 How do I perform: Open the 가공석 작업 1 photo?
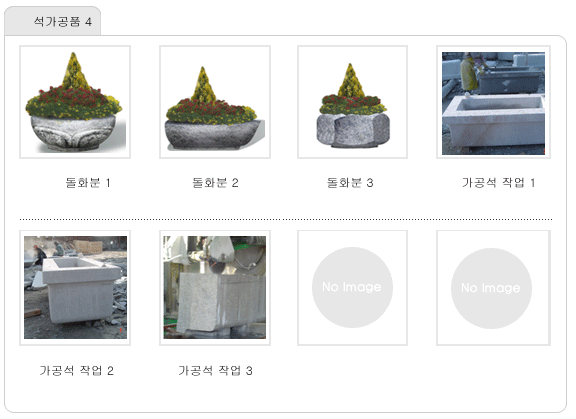pos(493,102)
